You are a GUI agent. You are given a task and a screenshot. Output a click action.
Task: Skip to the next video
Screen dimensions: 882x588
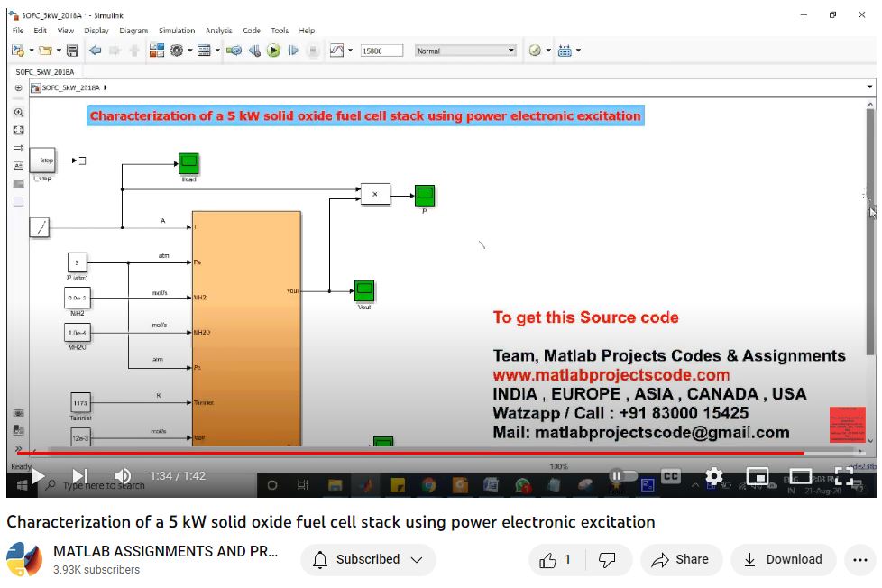click(80, 476)
